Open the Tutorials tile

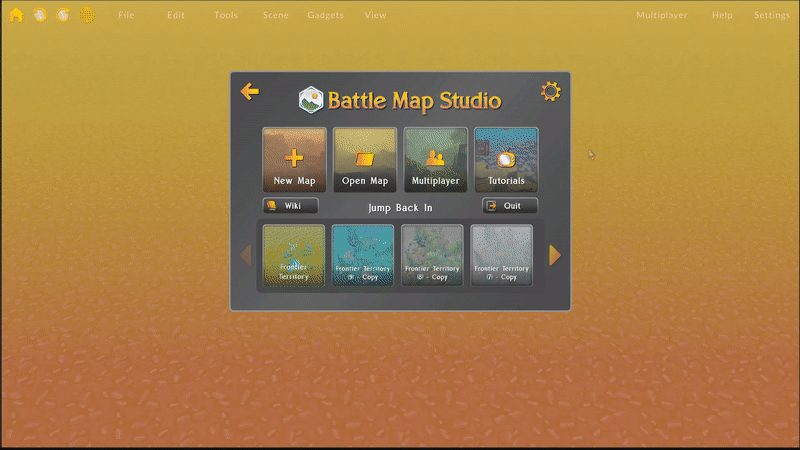tap(506, 160)
